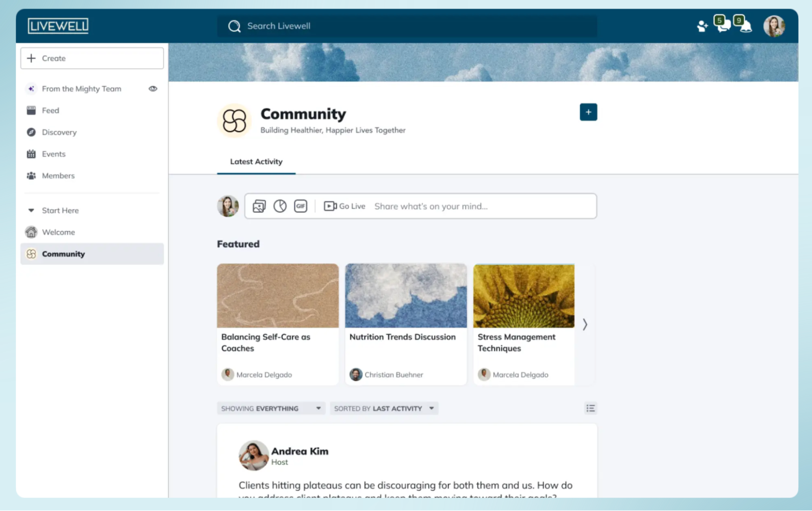The width and height of the screenshot is (812, 511).
Task: Toggle visibility eye next to Mighty Team
Action: pyautogui.click(x=153, y=89)
